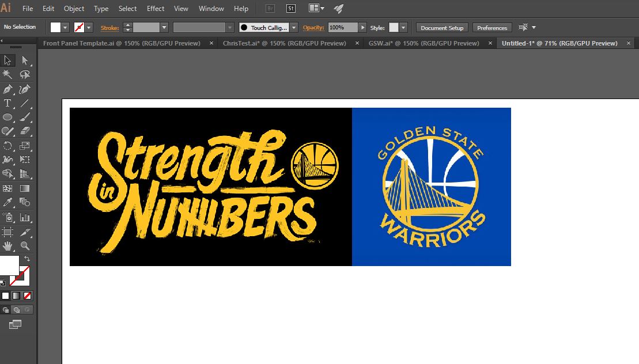Open the align options dropdown arrow
This screenshot has height=364, width=639.
coord(534,27)
